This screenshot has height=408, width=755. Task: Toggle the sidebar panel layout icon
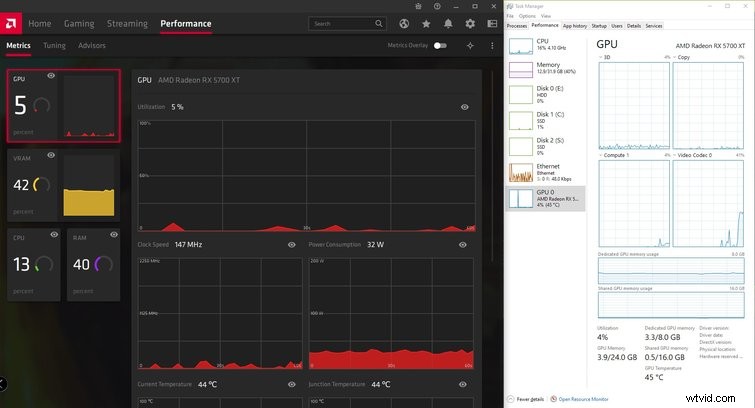coord(492,24)
